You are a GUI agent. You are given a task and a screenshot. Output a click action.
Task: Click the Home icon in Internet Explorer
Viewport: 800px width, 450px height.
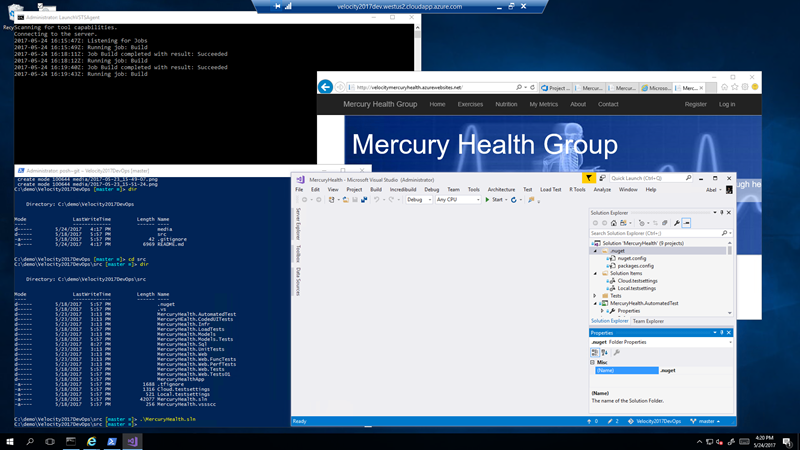pos(724,87)
